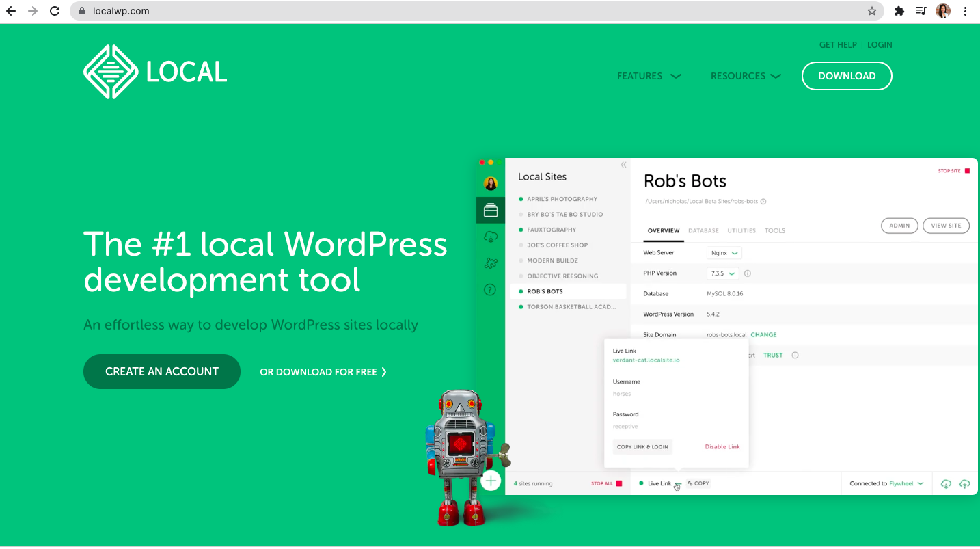
Task: Switch to the TOOLS tab
Action: point(775,231)
